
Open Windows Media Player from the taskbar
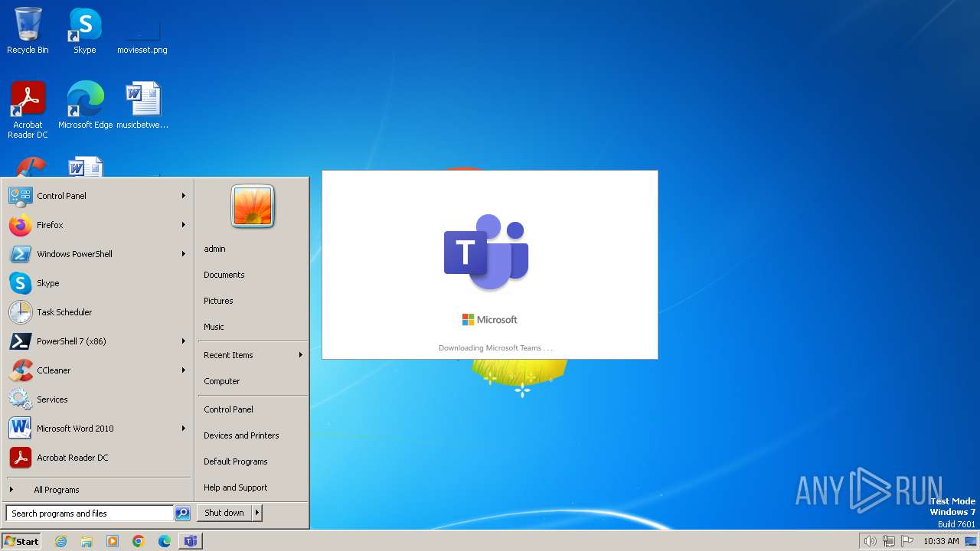(113, 541)
